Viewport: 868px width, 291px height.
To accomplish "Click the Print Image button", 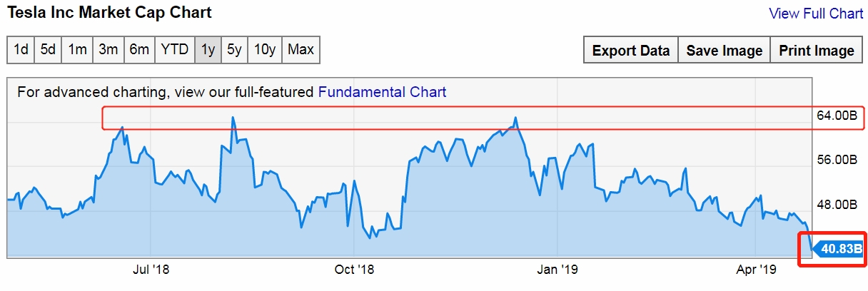I will tap(816, 51).
